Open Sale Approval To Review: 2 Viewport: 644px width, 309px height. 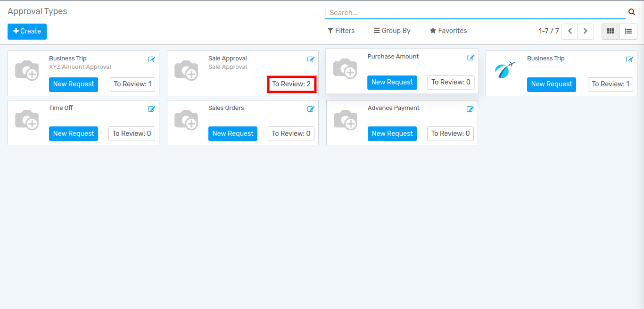coord(291,84)
